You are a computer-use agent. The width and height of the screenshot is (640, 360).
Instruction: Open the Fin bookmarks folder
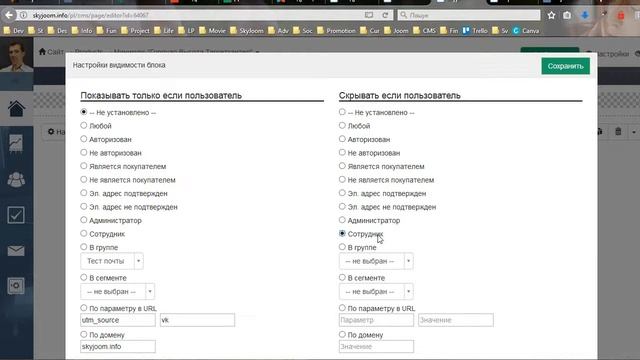point(449,31)
